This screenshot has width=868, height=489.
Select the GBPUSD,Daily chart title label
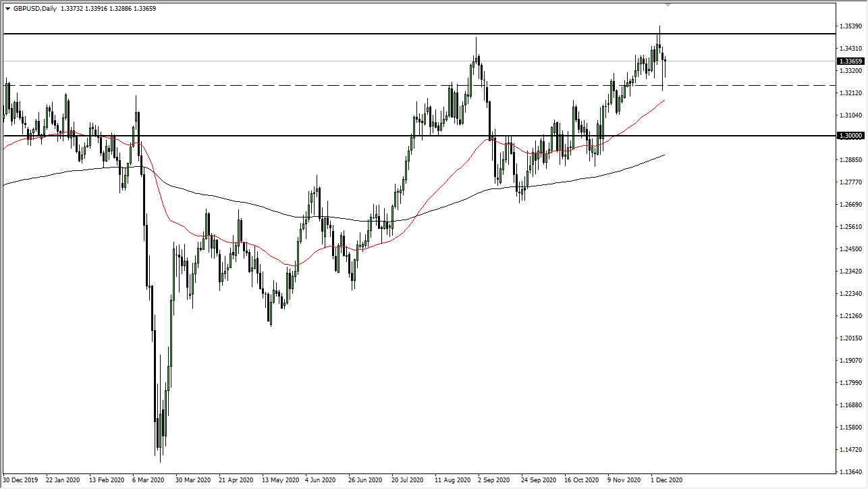[36, 9]
